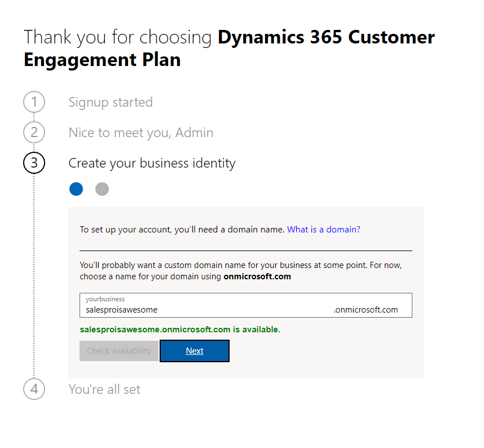
Task: Click the "To set up your account" sentence
Action: [182, 230]
